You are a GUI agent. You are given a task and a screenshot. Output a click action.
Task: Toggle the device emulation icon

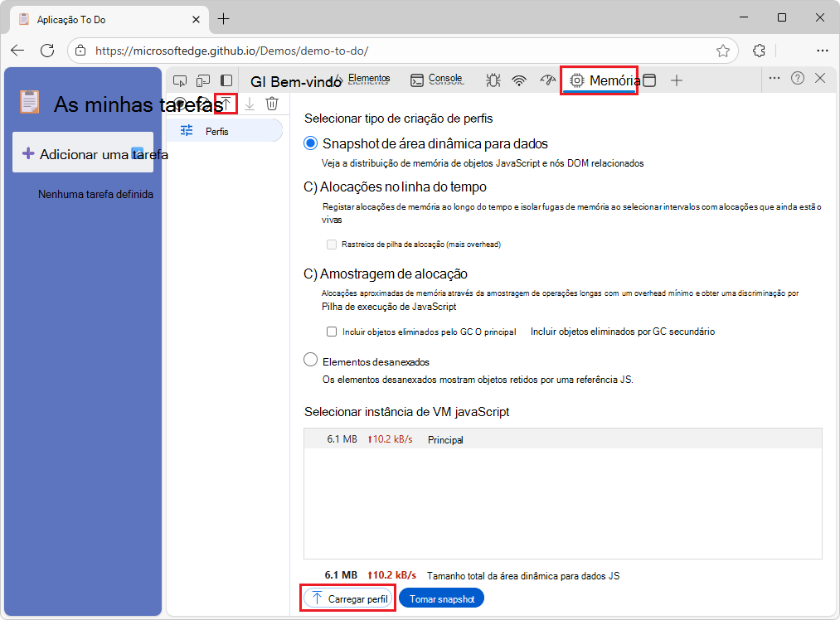[x=203, y=80]
